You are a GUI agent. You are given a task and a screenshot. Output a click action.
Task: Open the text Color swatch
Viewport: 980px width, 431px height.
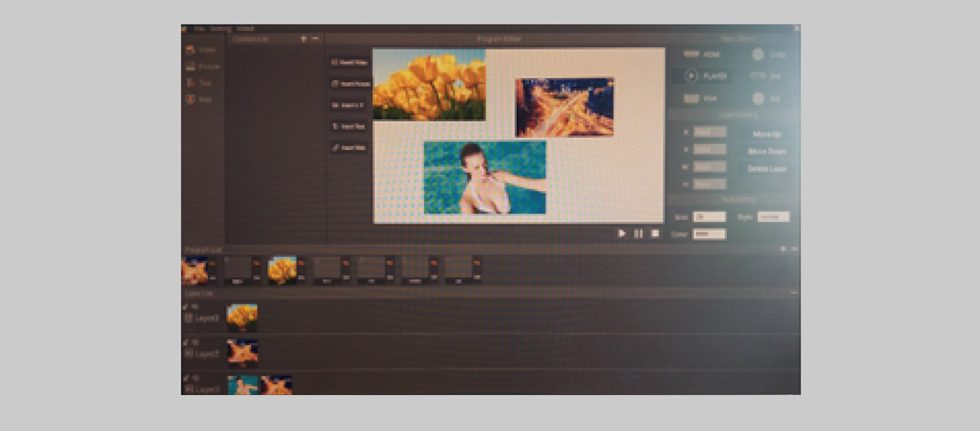click(708, 234)
